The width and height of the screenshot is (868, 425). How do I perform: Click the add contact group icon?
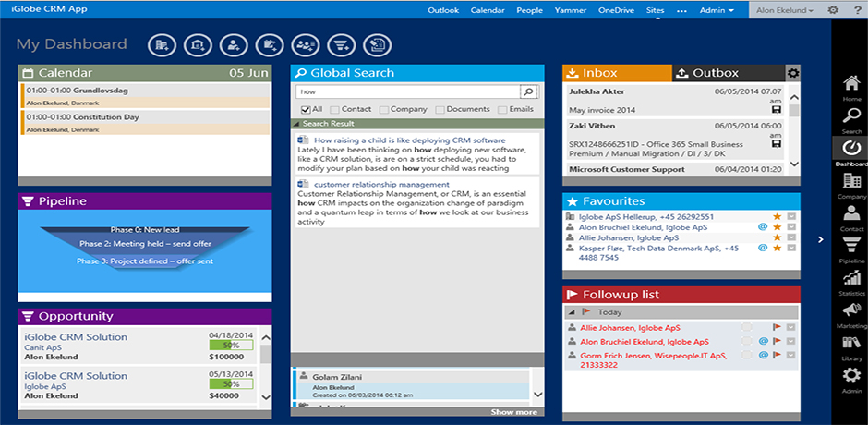point(306,46)
